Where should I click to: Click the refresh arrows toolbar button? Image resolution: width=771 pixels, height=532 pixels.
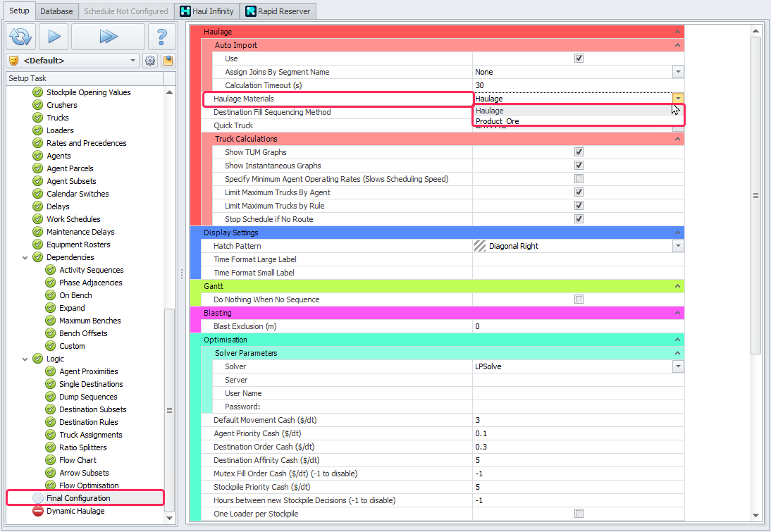20,36
